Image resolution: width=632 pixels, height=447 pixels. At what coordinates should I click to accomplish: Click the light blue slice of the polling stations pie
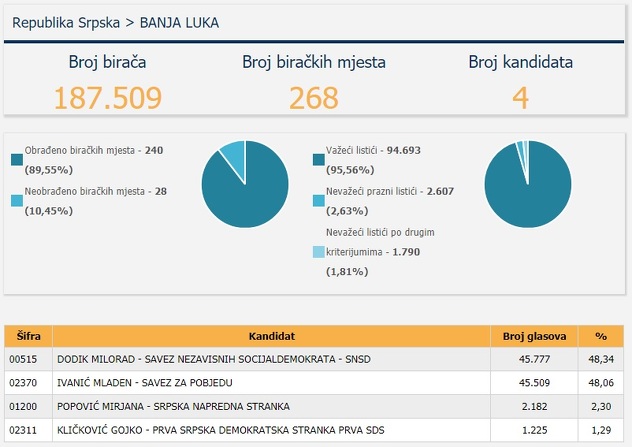click(233, 153)
